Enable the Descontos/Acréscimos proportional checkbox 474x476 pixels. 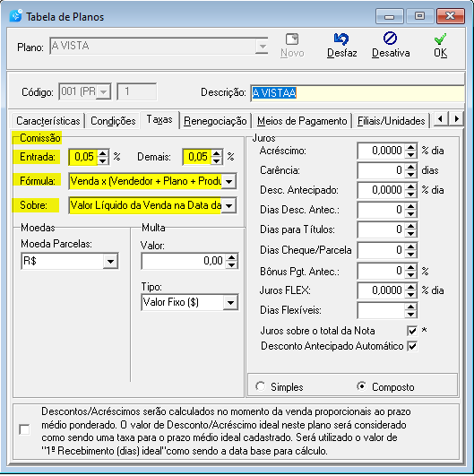24,429
